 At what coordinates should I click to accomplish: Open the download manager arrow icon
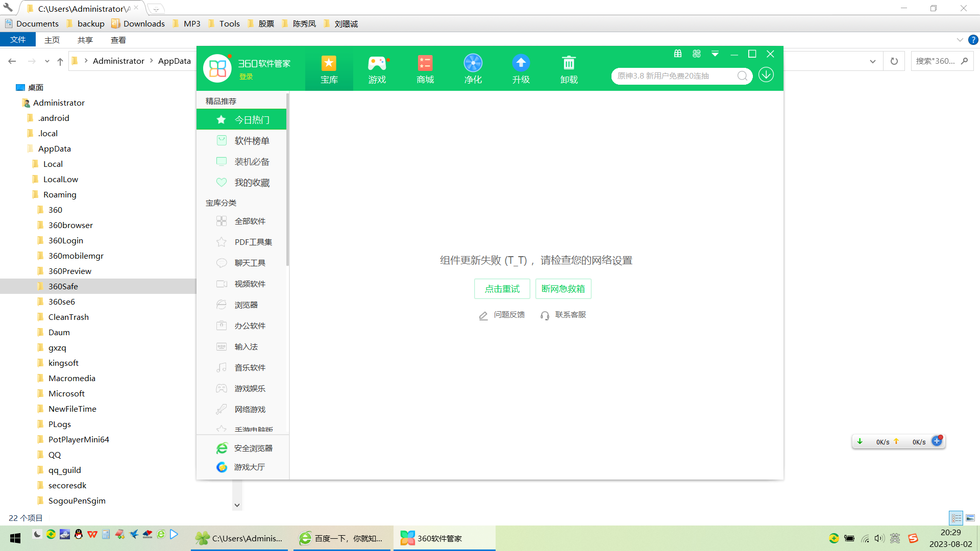(766, 75)
